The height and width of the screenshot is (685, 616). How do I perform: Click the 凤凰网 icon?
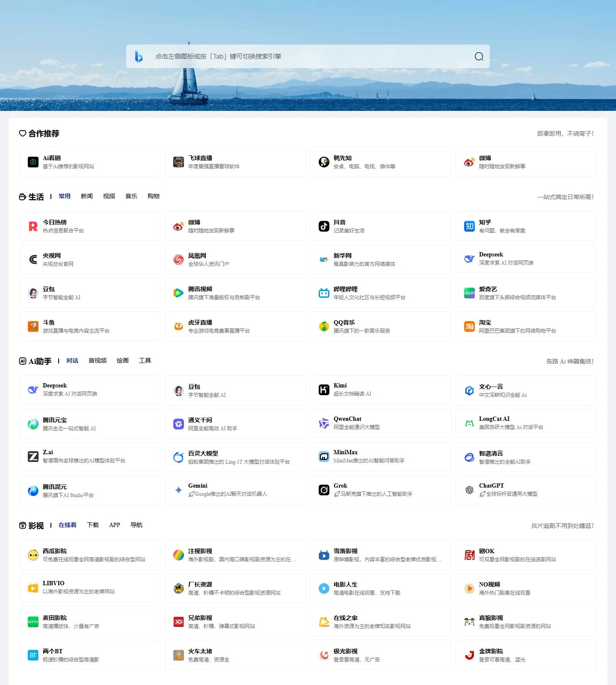tap(178, 259)
